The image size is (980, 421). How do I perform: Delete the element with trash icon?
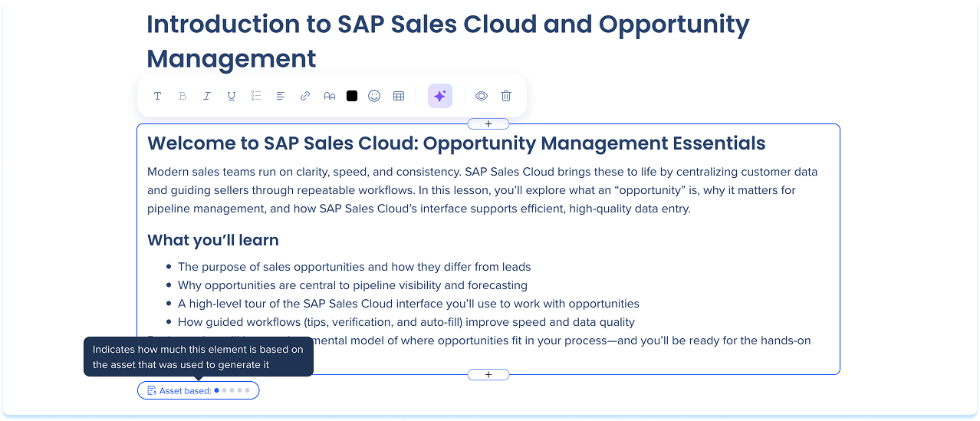click(x=506, y=96)
